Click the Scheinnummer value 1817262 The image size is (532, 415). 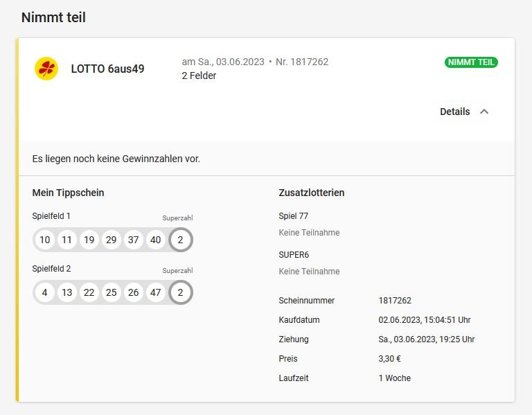tap(395, 301)
